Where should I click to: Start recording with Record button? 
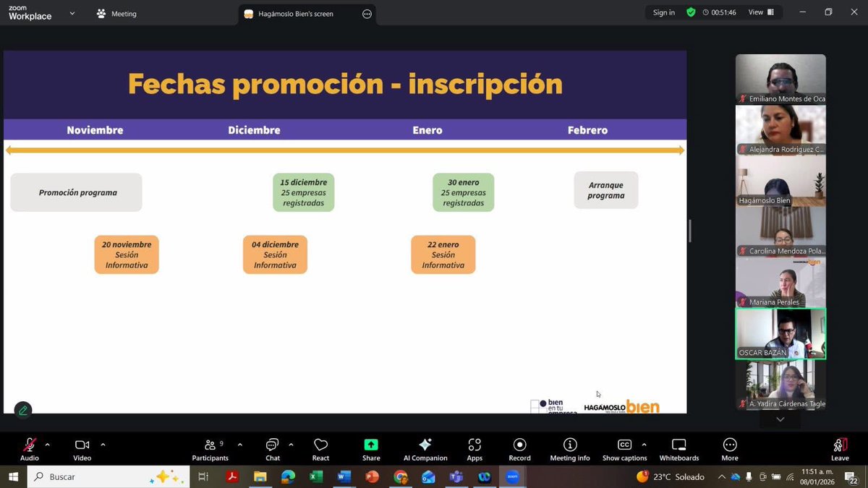pos(519,449)
